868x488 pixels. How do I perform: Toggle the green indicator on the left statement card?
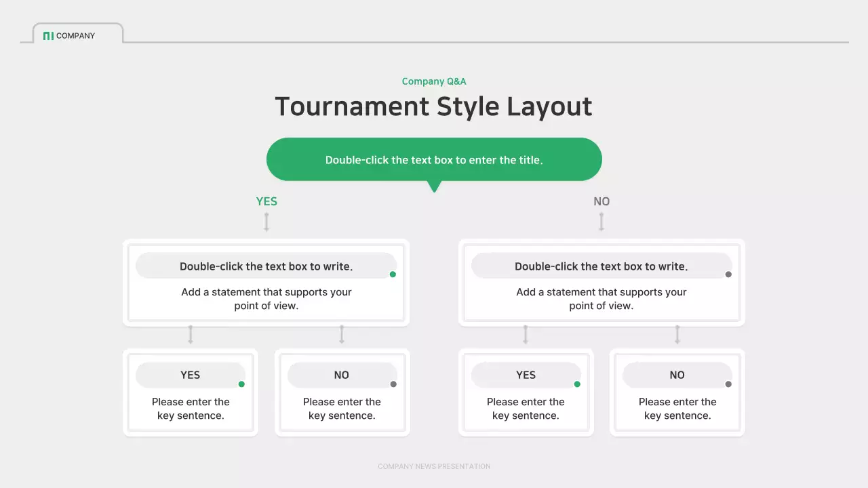coord(393,273)
